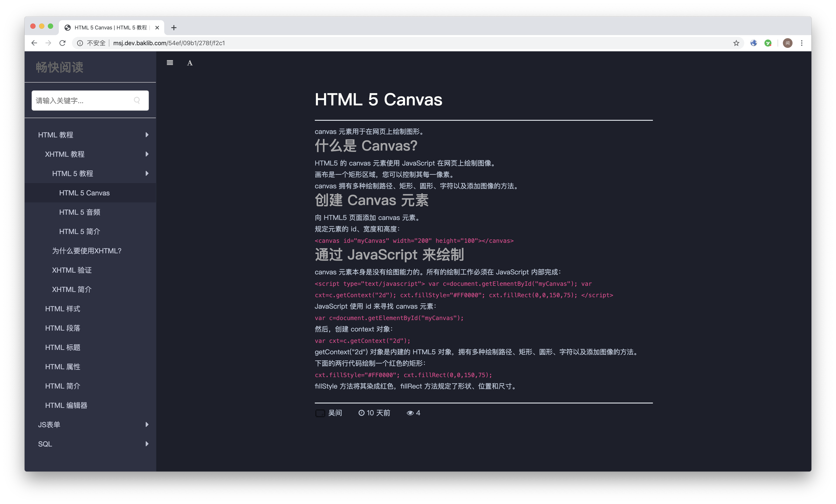Go forward with the browser forward arrow

[x=48, y=43]
